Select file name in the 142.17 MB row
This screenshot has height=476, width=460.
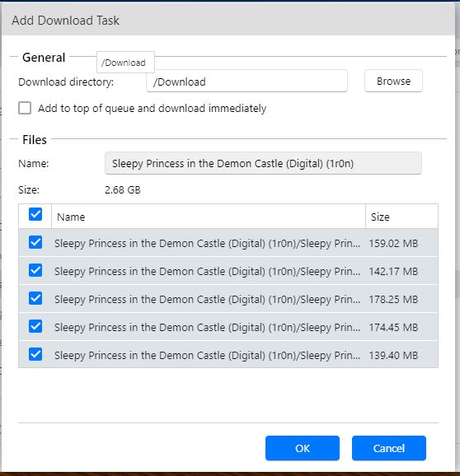(208, 271)
